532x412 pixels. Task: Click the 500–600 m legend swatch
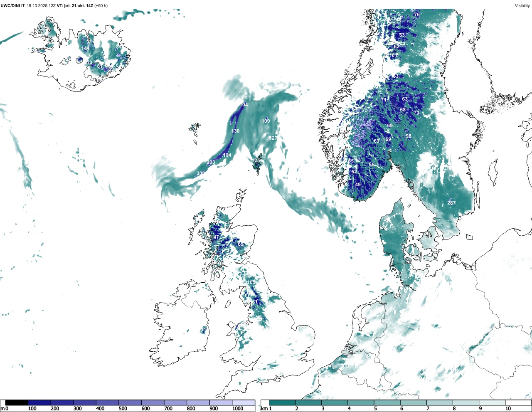pyautogui.click(x=130, y=402)
